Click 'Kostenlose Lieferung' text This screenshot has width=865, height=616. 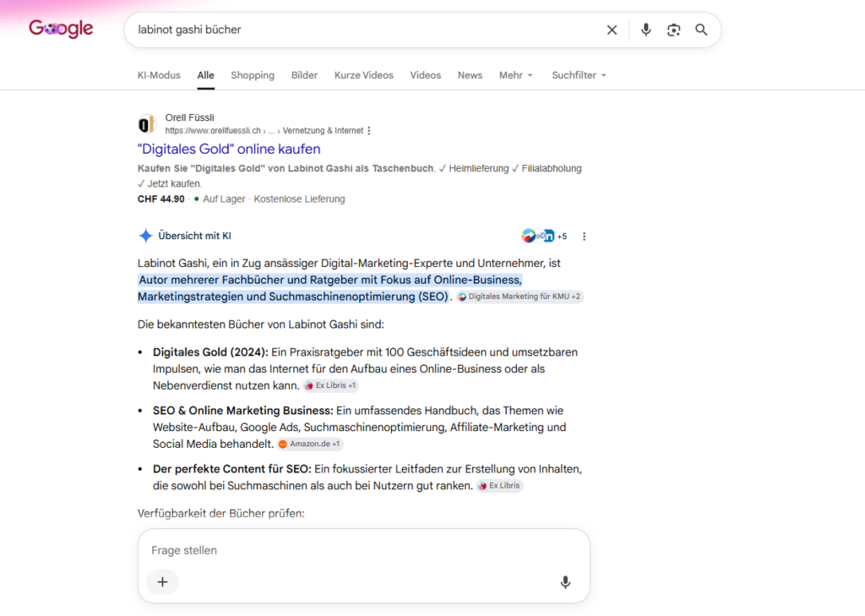coord(299,199)
